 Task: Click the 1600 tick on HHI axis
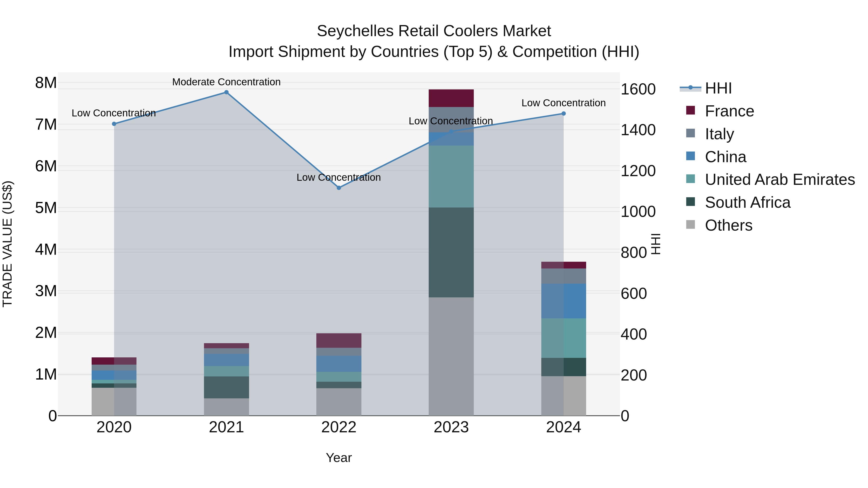coord(638,89)
